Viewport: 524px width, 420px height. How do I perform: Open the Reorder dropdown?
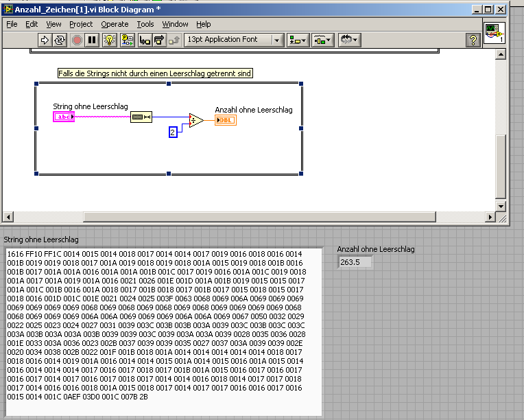point(350,40)
